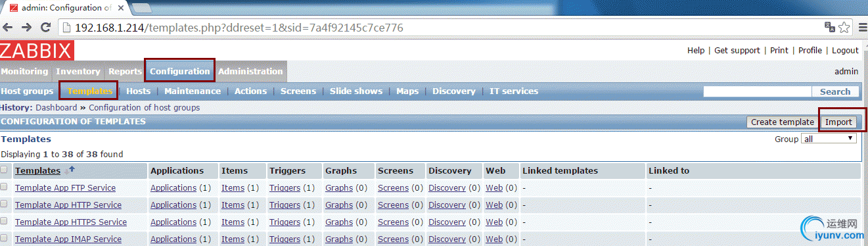
Task: Open Triggers for Template App HTTPS Service
Action: tap(285, 222)
